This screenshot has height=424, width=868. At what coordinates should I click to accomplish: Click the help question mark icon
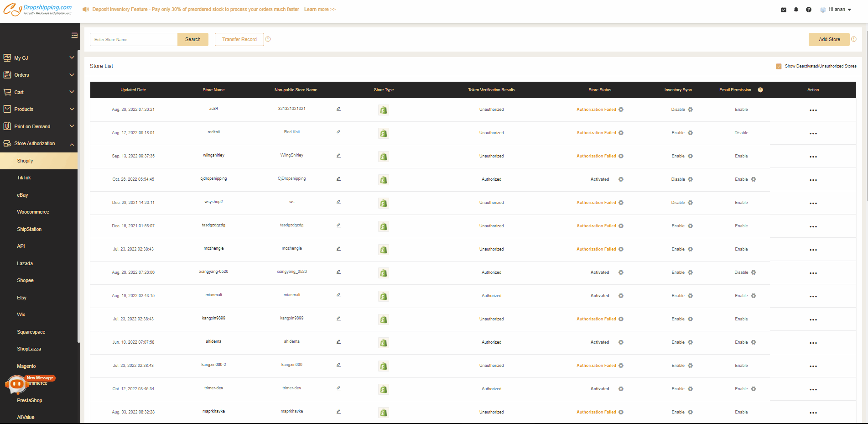pyautogui.click(x=808, y=9)
